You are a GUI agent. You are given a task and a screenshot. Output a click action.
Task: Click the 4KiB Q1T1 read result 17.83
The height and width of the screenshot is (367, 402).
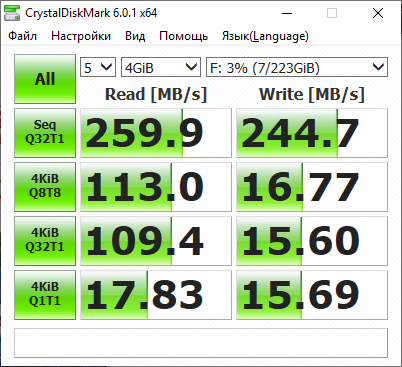[156, 295]
